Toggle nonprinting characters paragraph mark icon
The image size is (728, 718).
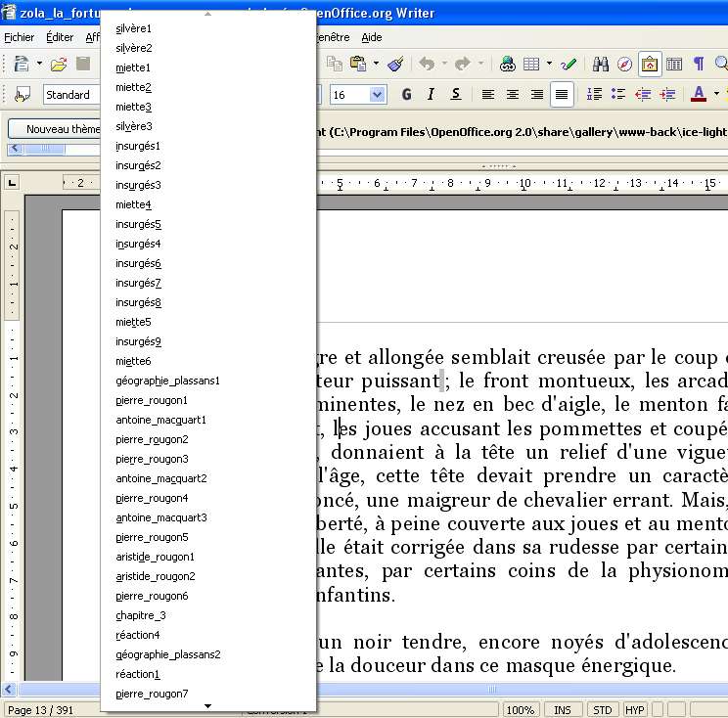tap(699, 65)
